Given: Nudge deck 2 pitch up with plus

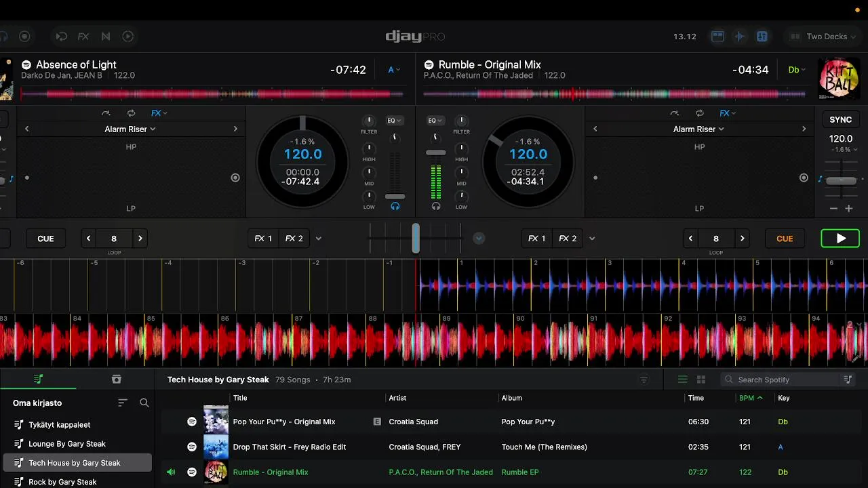Looking at the screenshot, I should pos(848,209).
